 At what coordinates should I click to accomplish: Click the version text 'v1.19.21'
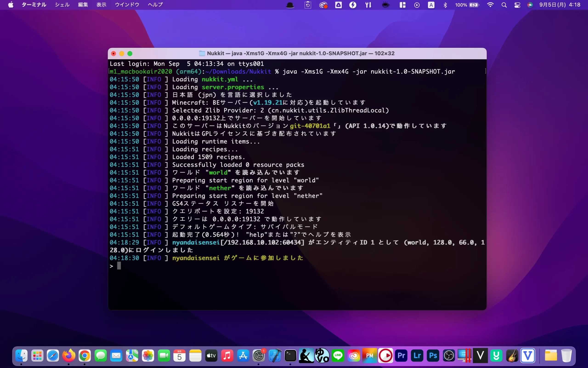(x=268, y=103)
